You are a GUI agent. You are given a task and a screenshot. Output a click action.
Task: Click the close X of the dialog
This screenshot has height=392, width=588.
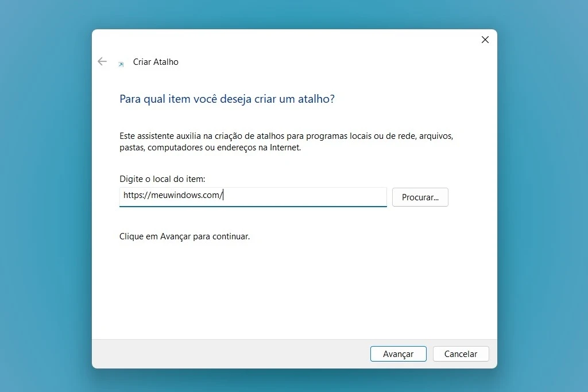tap(485, 40)
